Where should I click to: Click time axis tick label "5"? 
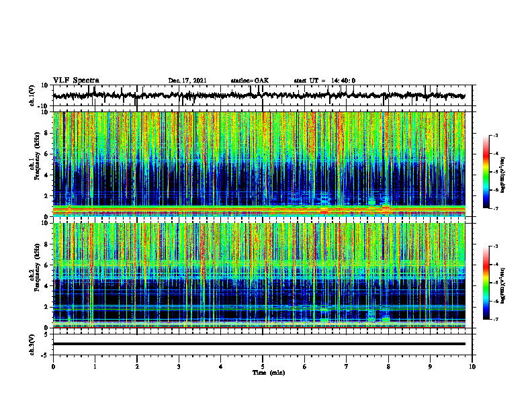pos(263,367)
